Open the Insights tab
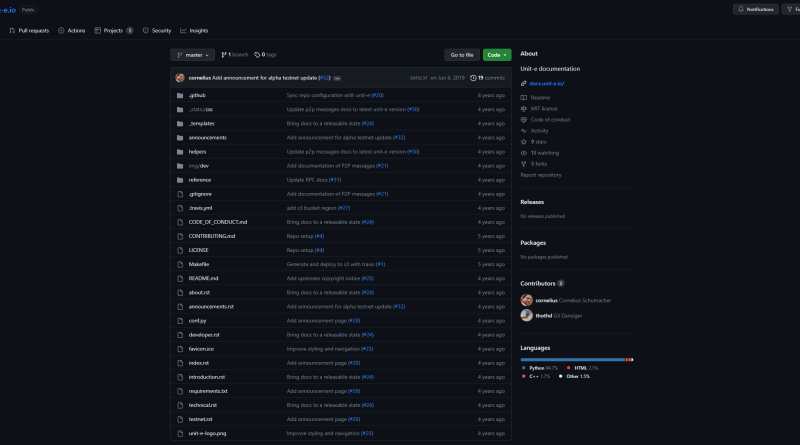The width and height of the screenshot is (800, 445). pyautogui.click(x=194, y=31)
